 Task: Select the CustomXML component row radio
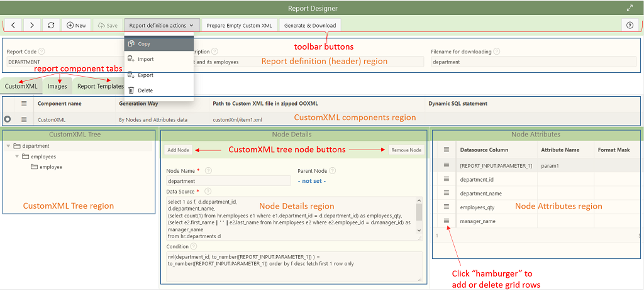8,119
